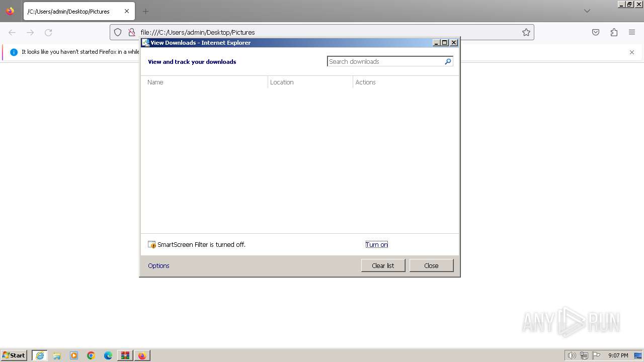This screenshot has height=362, width=644.
Task: Click the Show desktop tray icon
Action: pyautogui.click(x=638, y=355)
